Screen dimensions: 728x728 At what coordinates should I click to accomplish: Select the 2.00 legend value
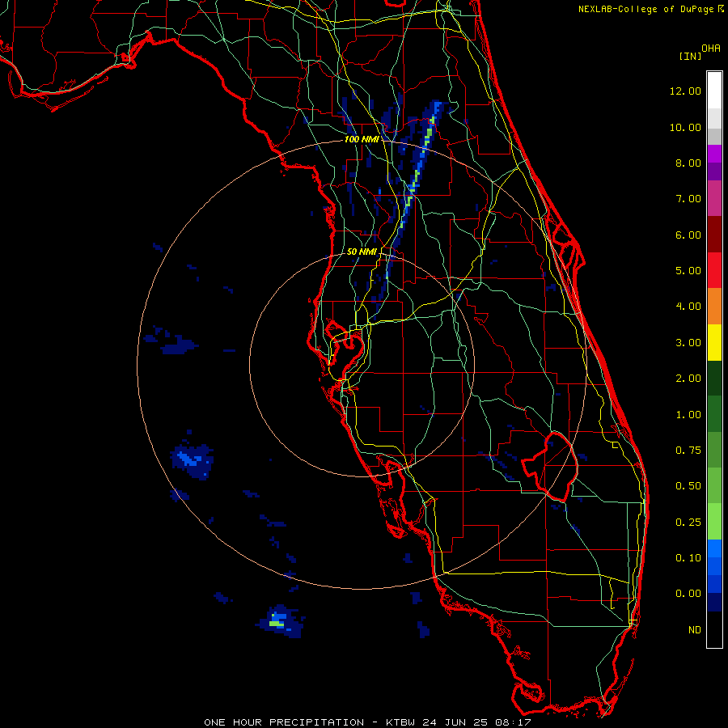coord(688,379)
